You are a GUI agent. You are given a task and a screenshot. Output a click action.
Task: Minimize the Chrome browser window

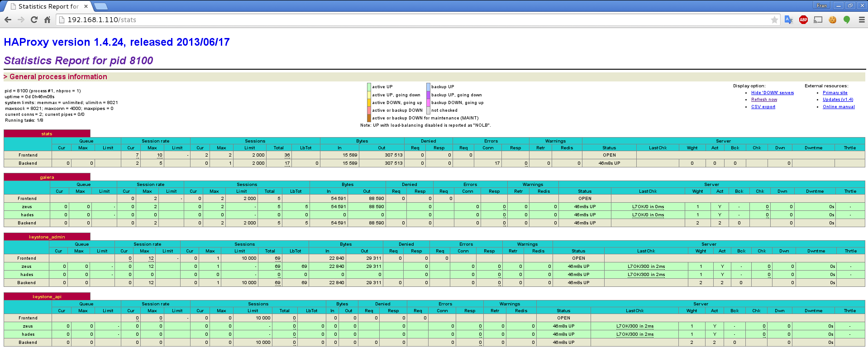(x=839, y=5)
